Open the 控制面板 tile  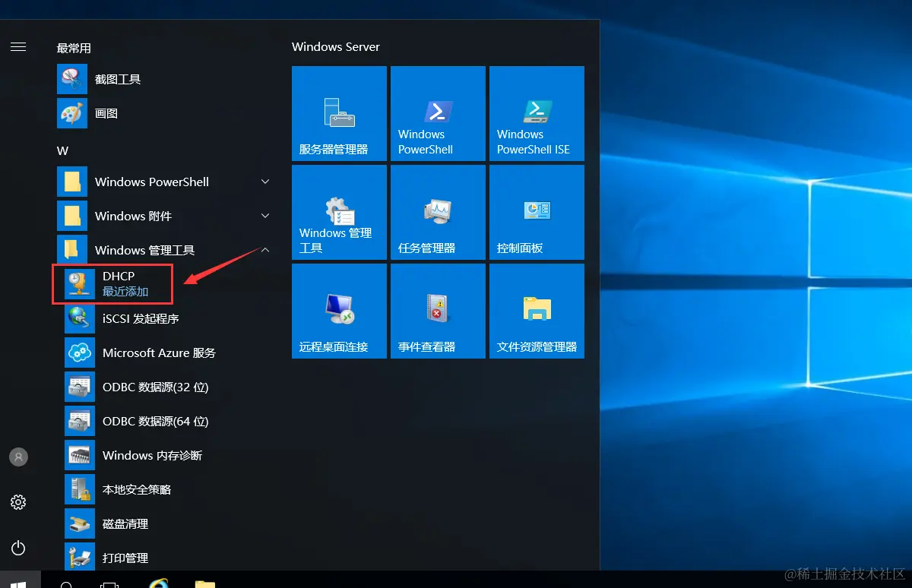coord(537,212)
